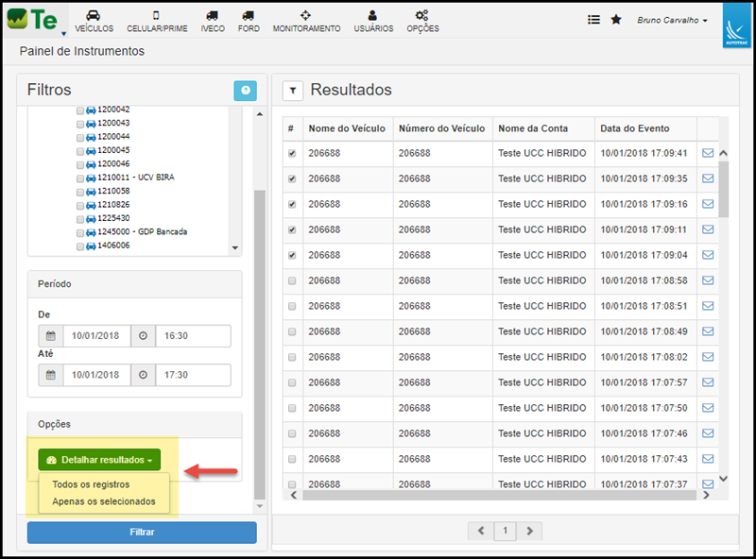Check the row with event 17:08:58
This screenshot has height=559, width=756.
[x=292, y=280]
